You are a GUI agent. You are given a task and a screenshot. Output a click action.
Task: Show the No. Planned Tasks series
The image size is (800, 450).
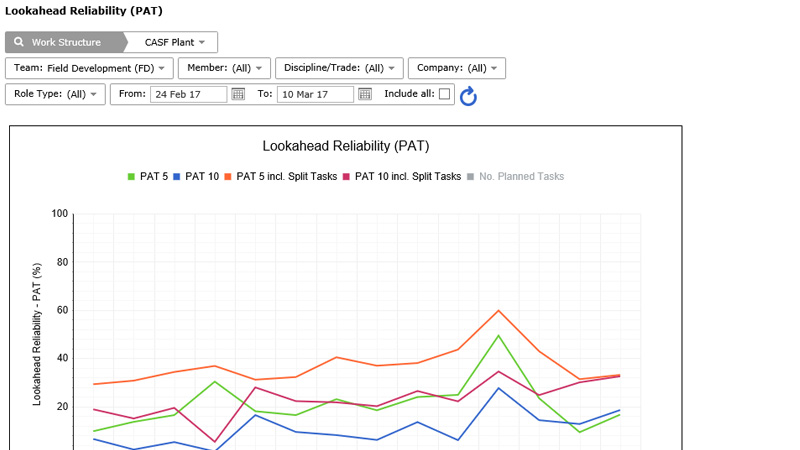pyautogui.click(x=521, y=177)
